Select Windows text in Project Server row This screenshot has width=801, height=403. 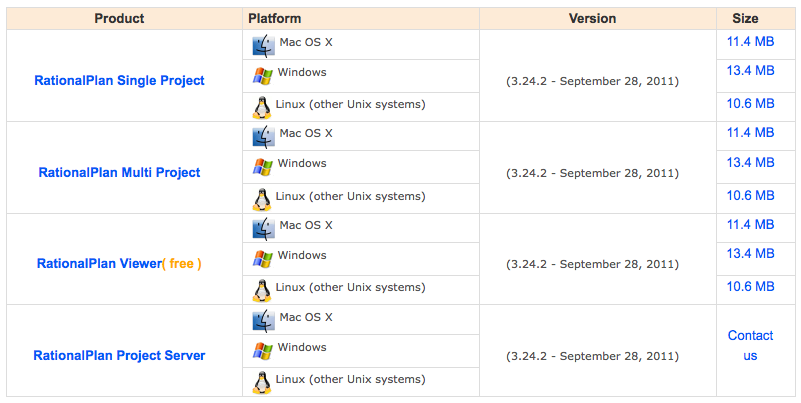[302, 347]
